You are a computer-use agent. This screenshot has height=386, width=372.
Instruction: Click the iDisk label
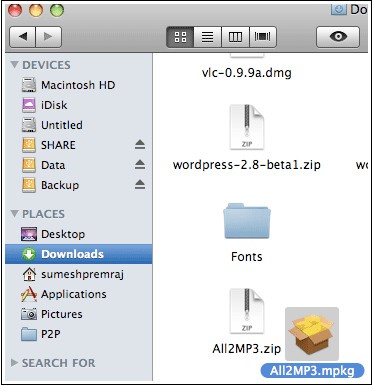coord(54,105)
